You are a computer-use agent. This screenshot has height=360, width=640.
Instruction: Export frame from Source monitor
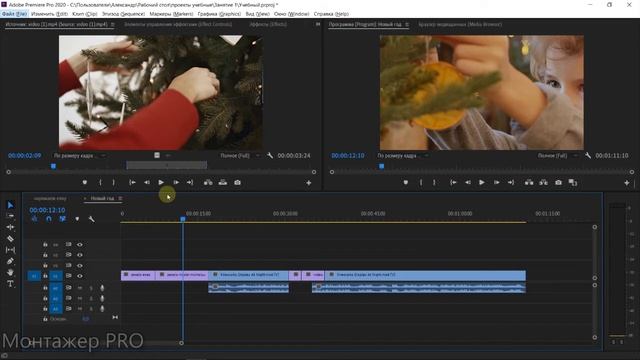click(x=238, y=182)
